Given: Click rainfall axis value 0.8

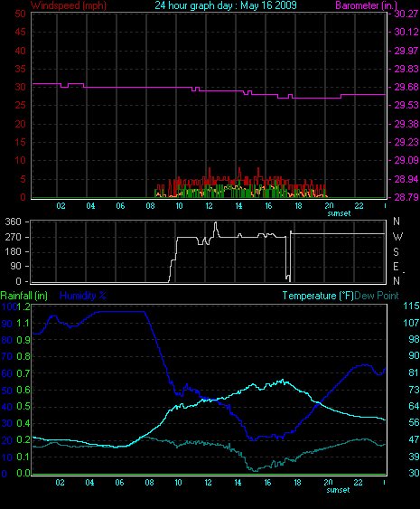Looking at the screenshot, I should pyautogui.click(x=23, y=356).
